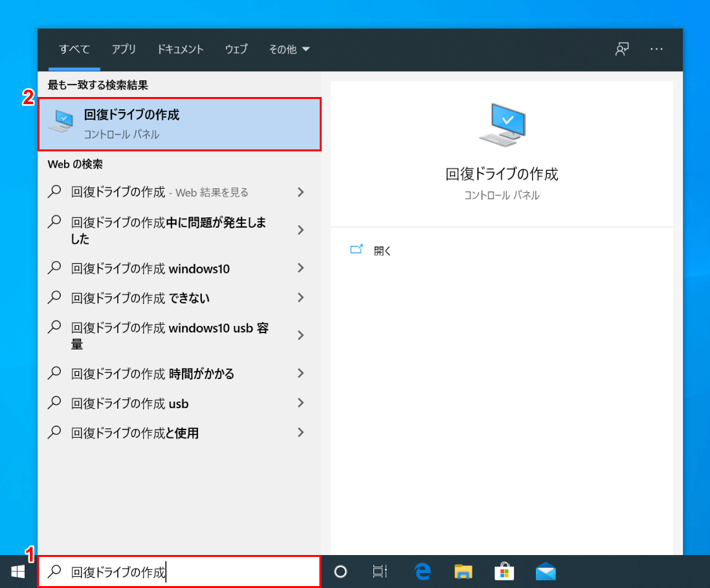Click the feedback icon in search header

pyautogui.click(x=622, y=49)
